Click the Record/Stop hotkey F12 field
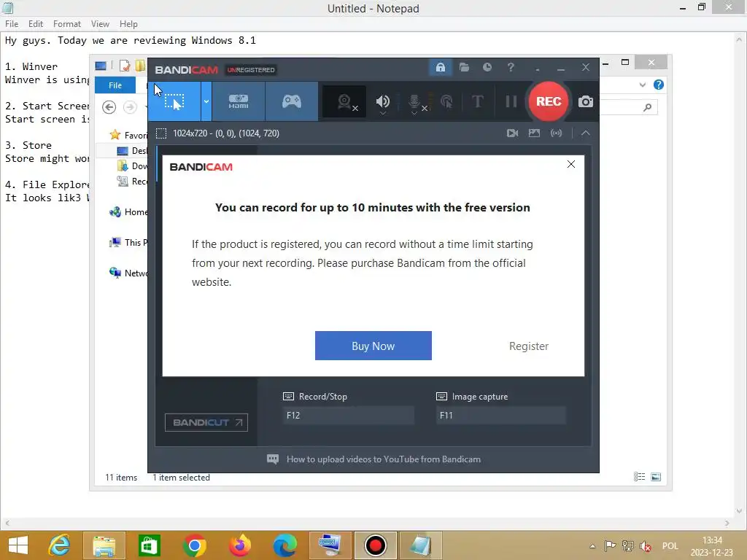The image size is (747, 560). [348, 415]
